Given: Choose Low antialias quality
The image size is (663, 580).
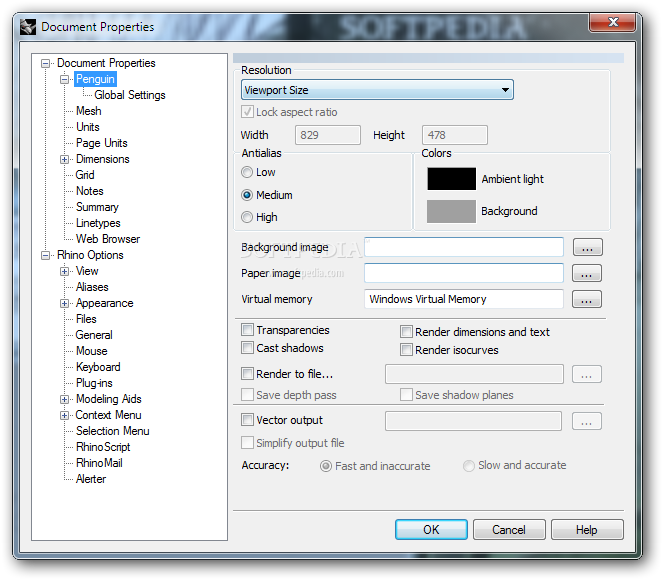Looking at the screenshot, I should point(247,172).
